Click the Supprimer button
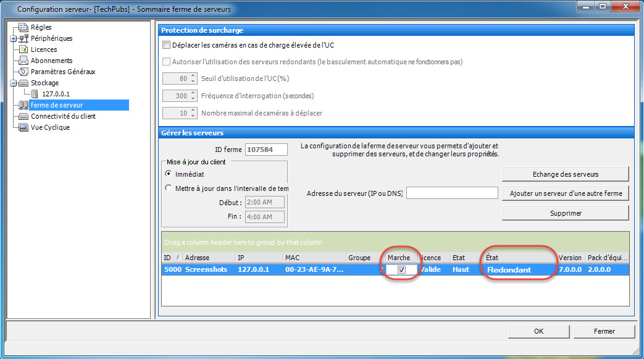 click(566, 213)
